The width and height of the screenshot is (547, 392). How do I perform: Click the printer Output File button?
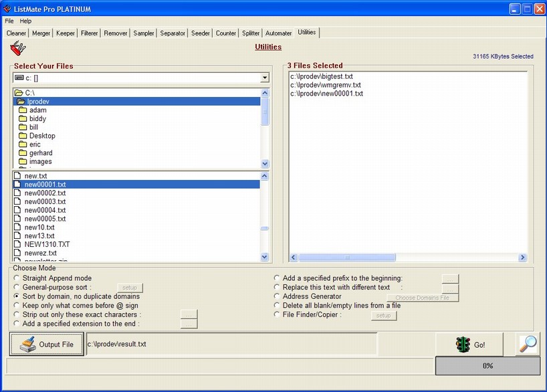click(x=47, y=345)
